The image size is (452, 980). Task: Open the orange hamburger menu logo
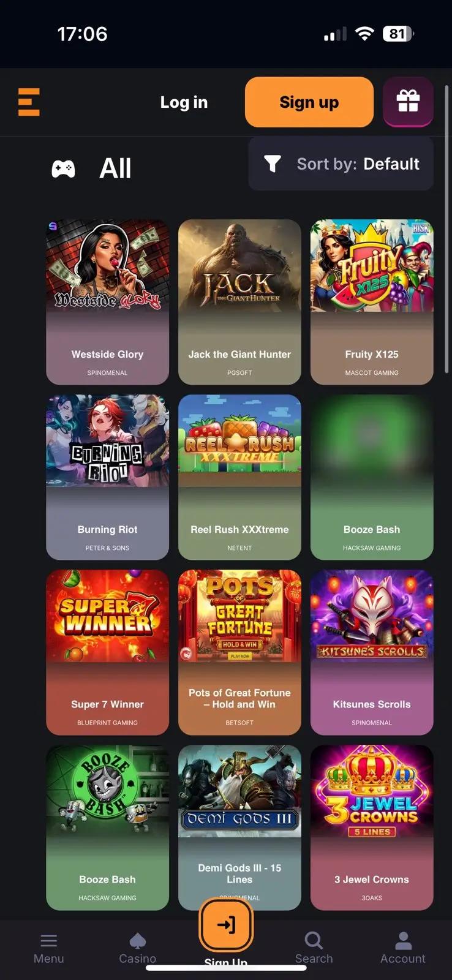(x=29, y=102)
